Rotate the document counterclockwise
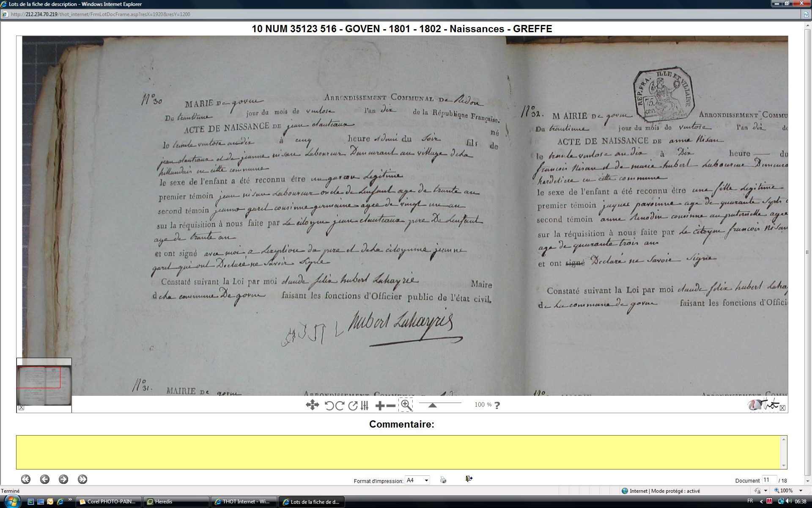812x508 pixels. (x=329, y=406)
